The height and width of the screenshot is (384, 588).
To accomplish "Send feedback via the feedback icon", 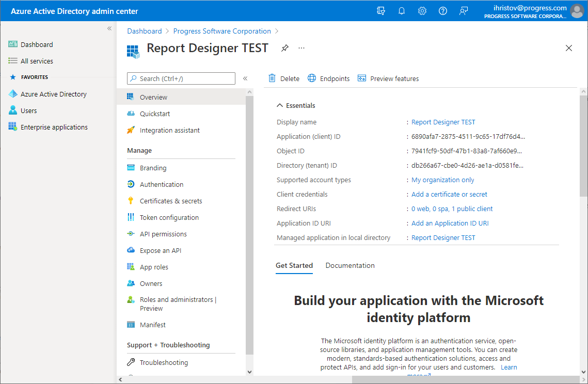I will [x=464, y=10].
